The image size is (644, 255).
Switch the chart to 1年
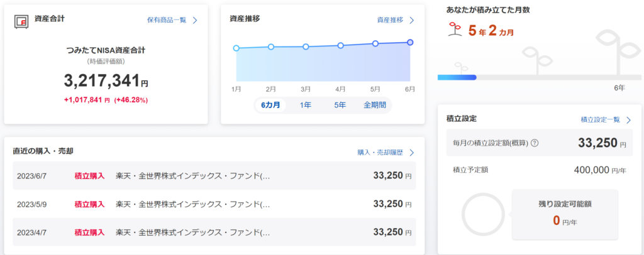coord(305,105)
